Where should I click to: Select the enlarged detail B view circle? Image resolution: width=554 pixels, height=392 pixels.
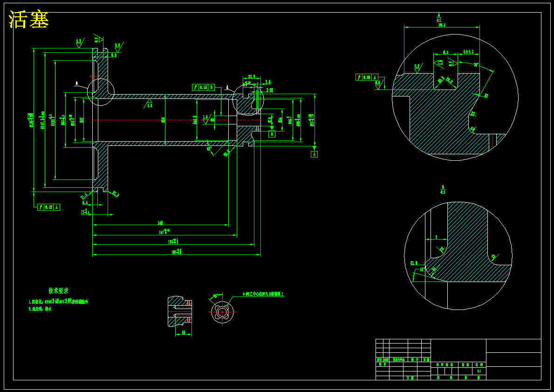458,256
